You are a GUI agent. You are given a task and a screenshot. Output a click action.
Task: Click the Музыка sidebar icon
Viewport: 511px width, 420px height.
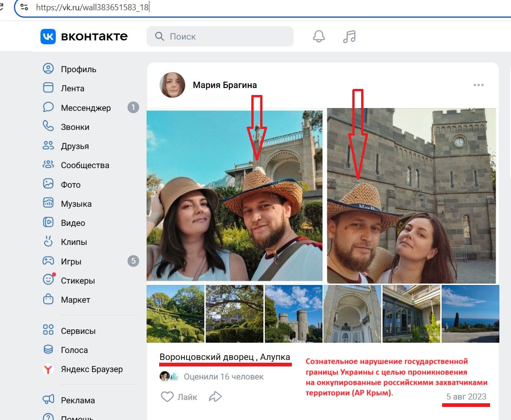(x=48, y=203)
